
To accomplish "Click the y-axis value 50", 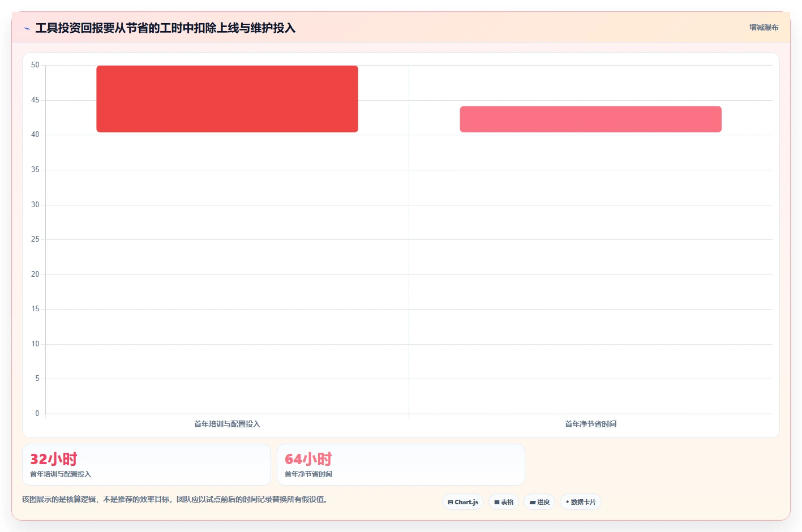I will coord(35,65).
